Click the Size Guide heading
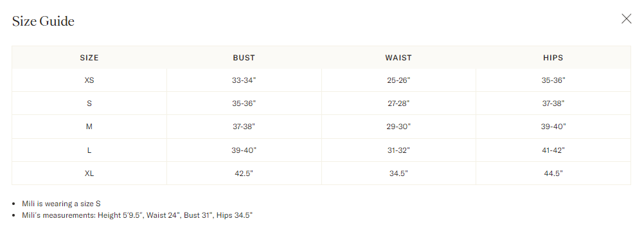644x239 pixels. [x=43, y=21]
